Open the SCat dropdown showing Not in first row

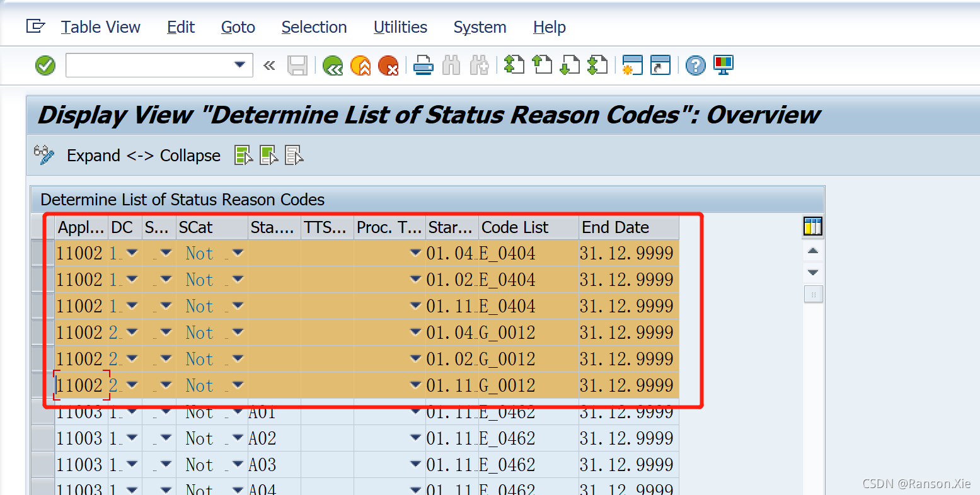[x=236, y=253]
